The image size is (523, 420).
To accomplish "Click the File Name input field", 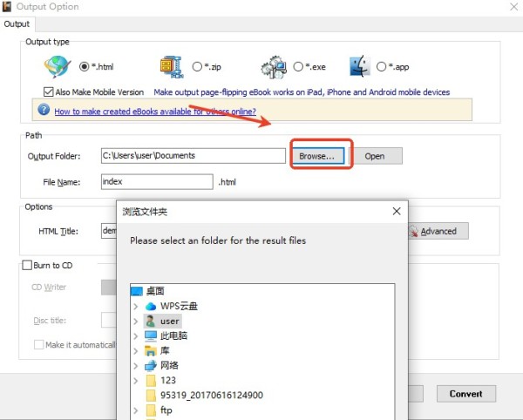I will pyautogui.click(x=157, y=181).
